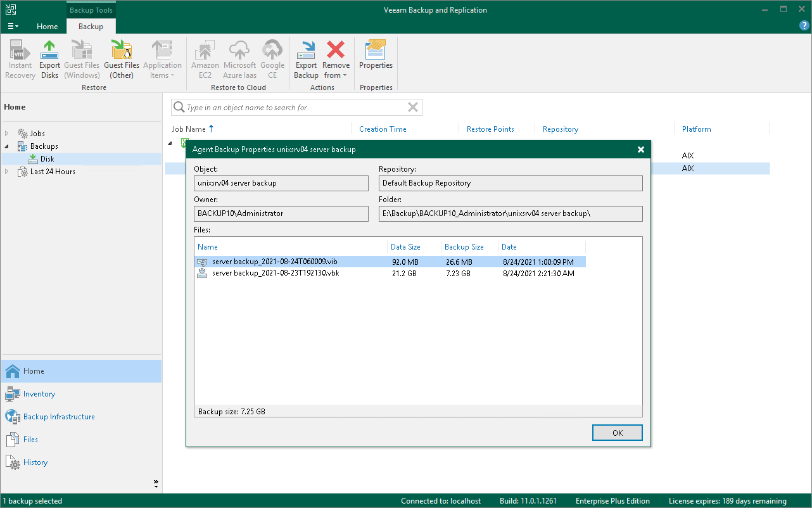
Task: Sort files by Backup Size column
Action: pyautogui.click(x=464, y=247)
